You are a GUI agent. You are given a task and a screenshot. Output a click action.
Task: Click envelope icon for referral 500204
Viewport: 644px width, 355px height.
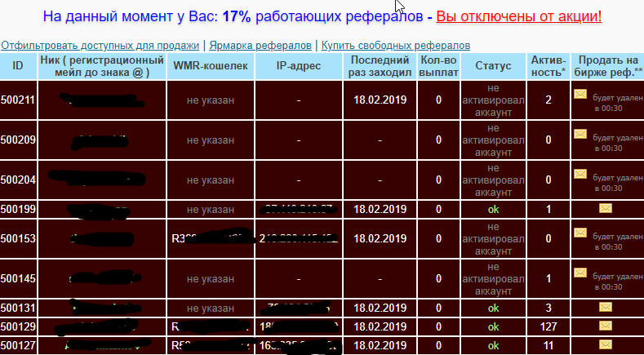pyautogui.click(x=580, y=173)
